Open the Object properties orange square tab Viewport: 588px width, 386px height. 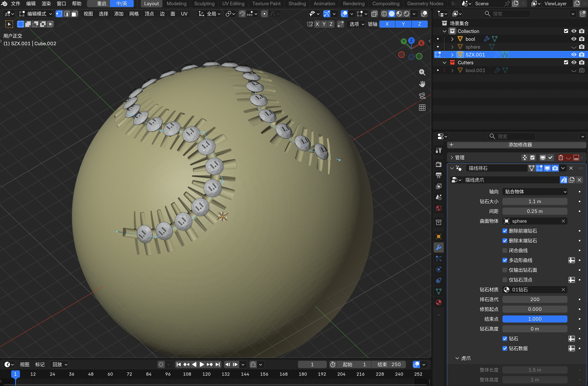tap(438, 237)
